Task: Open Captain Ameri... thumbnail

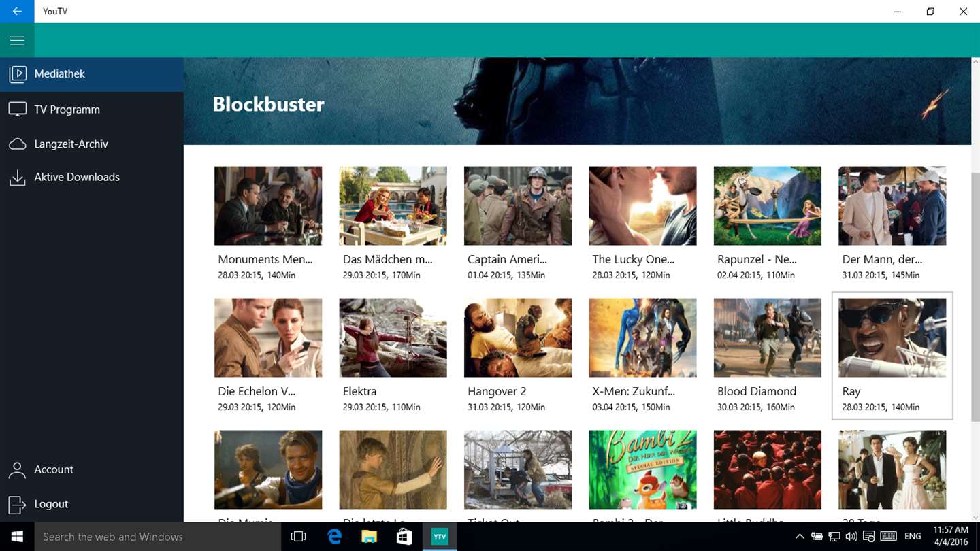Action: [x=518, y=205]
